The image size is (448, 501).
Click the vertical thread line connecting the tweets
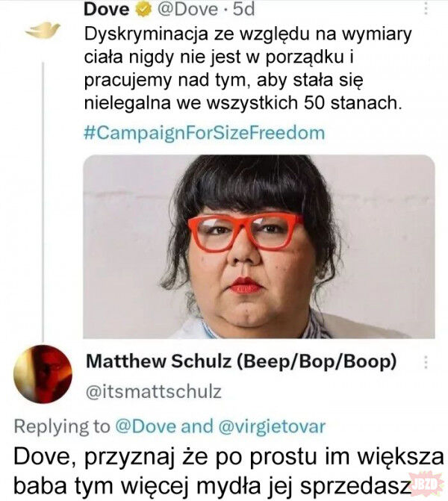[x=43, y=198]
